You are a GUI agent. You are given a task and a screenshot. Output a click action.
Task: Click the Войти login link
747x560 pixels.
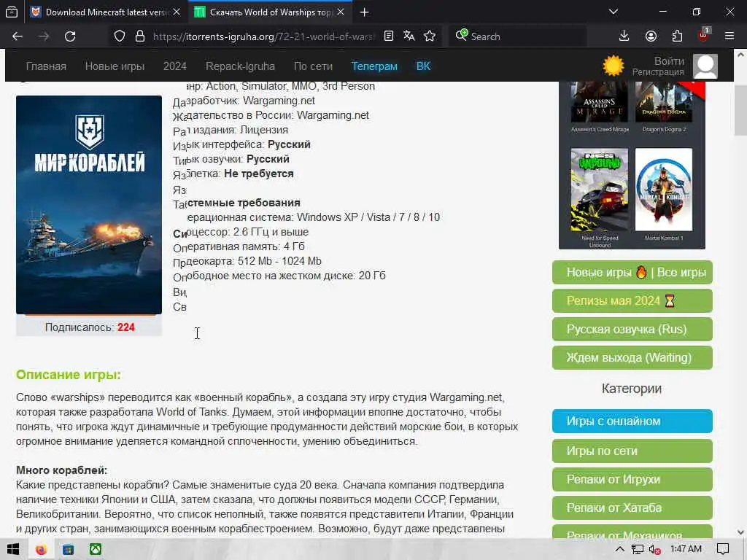(669, 61)
